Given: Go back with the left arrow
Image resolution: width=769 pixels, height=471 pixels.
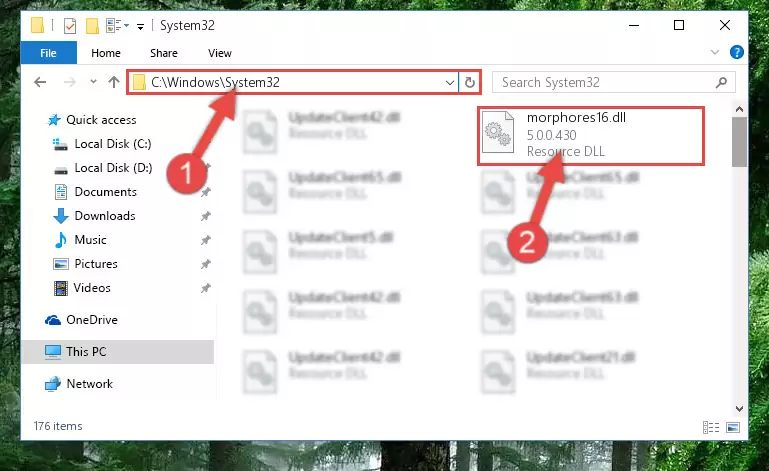Looking at the screenshot, I should [40, 82].
